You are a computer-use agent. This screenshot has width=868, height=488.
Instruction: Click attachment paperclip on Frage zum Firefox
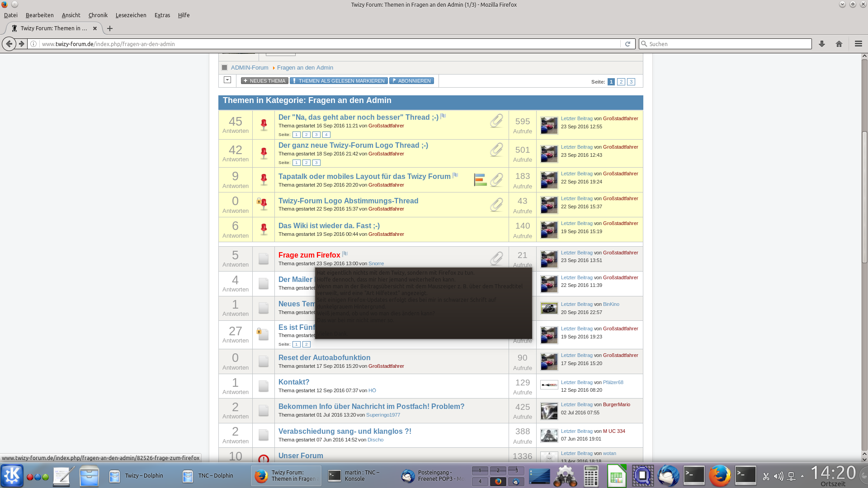coord(496,258)
